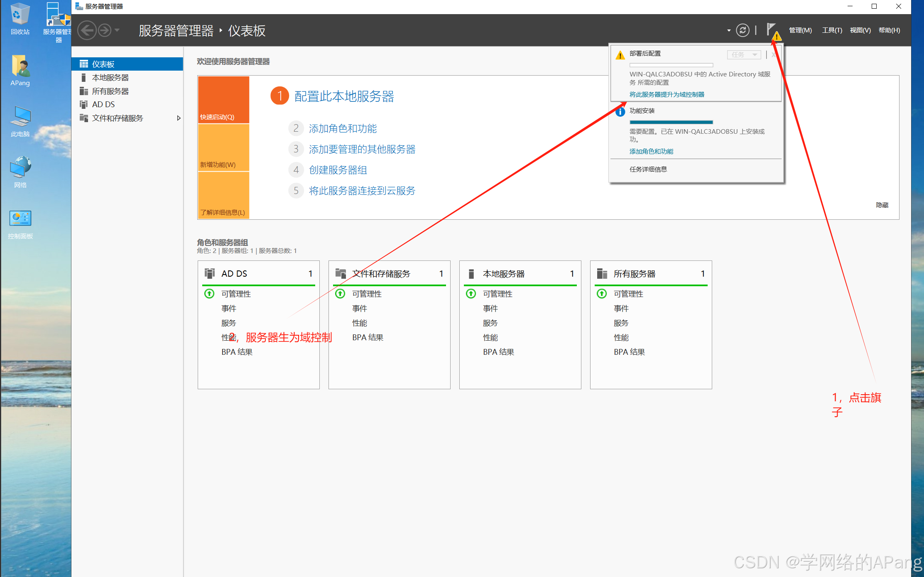
Task: Click the forward navigation arrow
Action: click(x=105, y=30)
